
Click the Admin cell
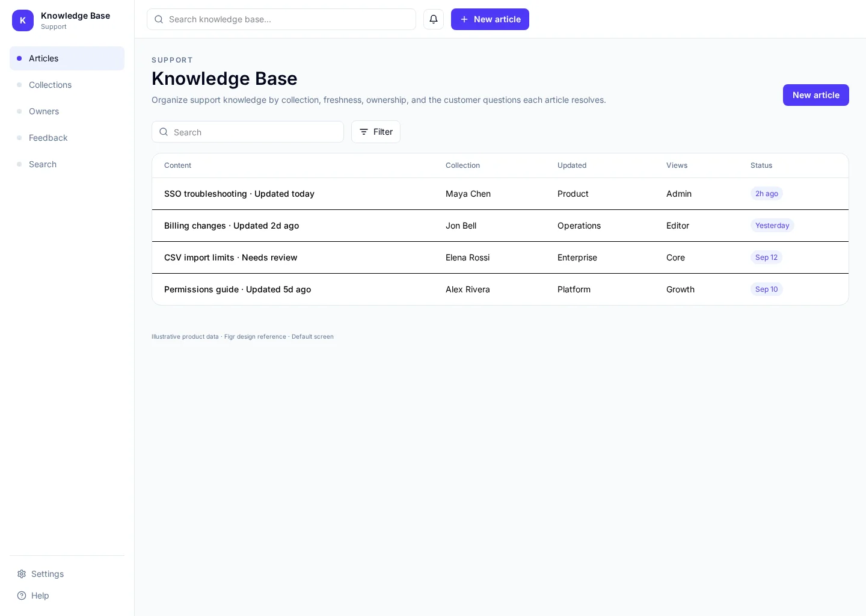[x=679, y=194]
